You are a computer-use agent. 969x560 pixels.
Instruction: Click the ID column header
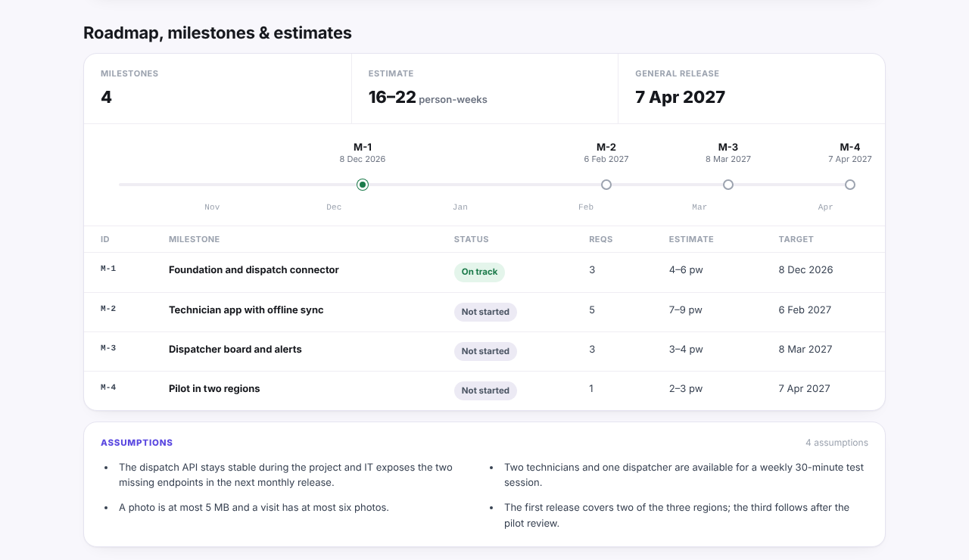pos(105,239)
